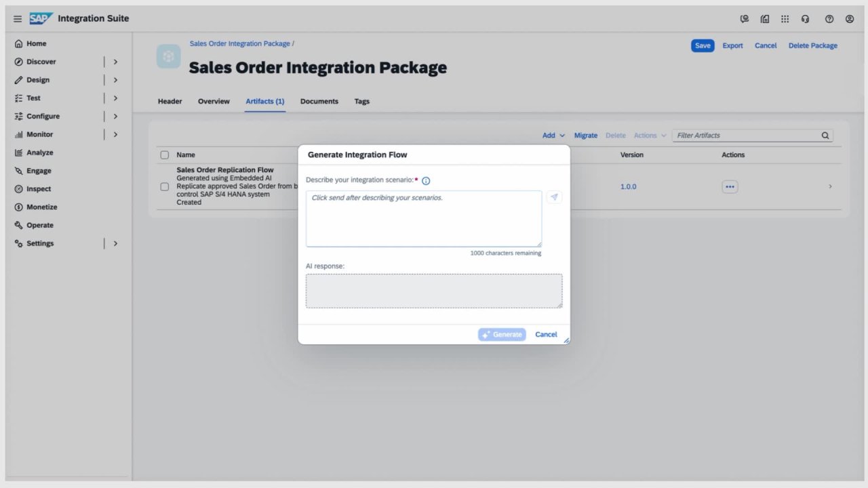The height and width of the screenshot is (488, 868).
Task: Open Engage in the sidebar
Action: 38,171
